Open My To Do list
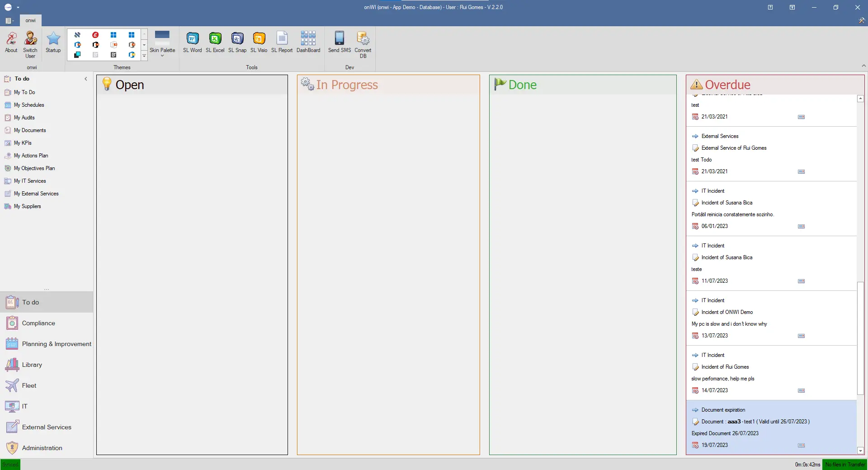This screenshot has height=470, width=868. pos(24,92)
